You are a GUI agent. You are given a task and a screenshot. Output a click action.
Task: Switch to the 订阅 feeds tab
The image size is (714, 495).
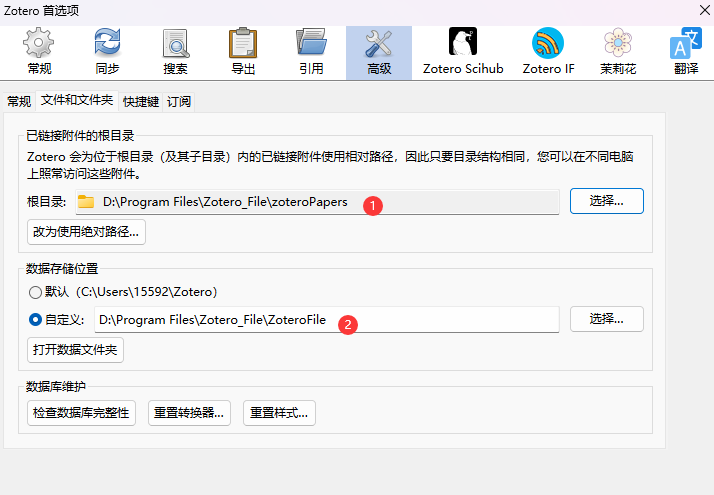(179, 101)
